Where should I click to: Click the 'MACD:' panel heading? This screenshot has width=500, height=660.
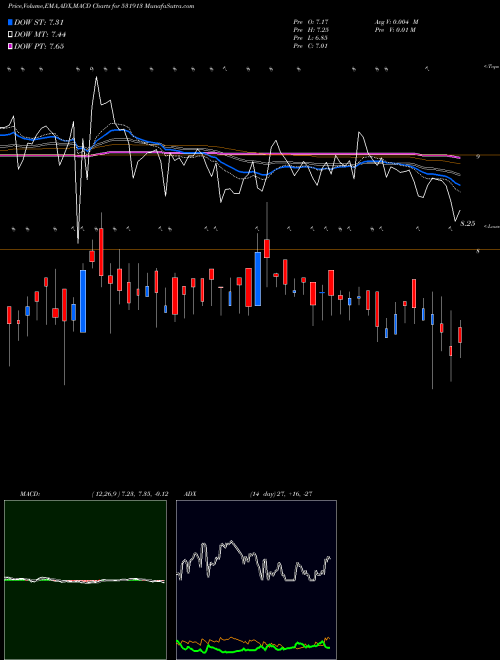[30, 494]
